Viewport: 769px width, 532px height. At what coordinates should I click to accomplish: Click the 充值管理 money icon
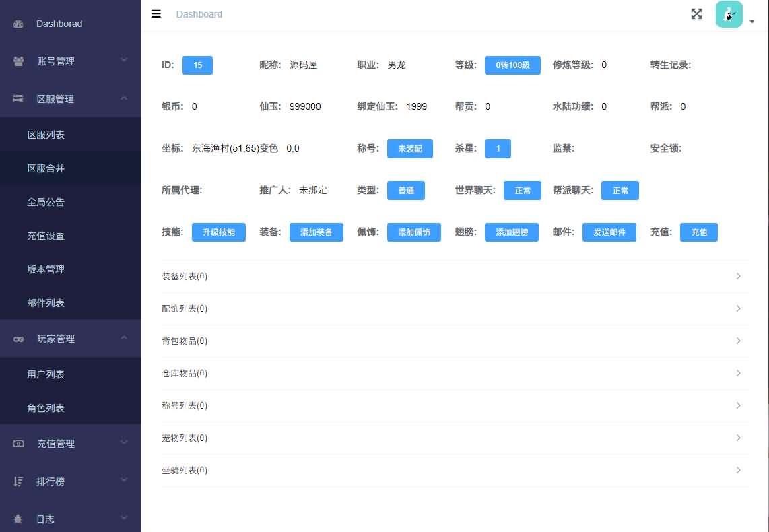point(18,444)
